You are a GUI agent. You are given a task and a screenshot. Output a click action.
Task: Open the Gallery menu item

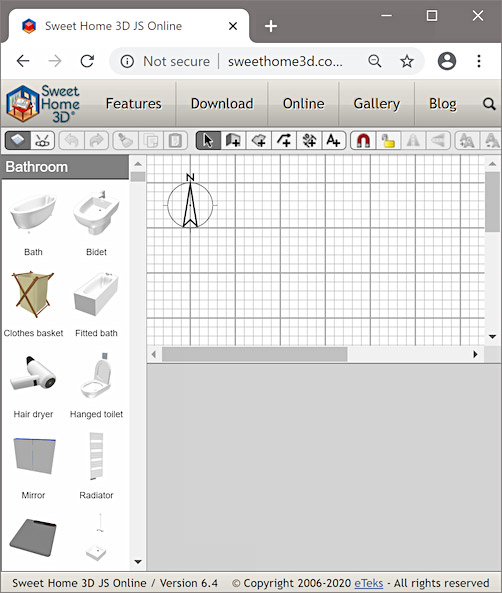coord(377,104)
